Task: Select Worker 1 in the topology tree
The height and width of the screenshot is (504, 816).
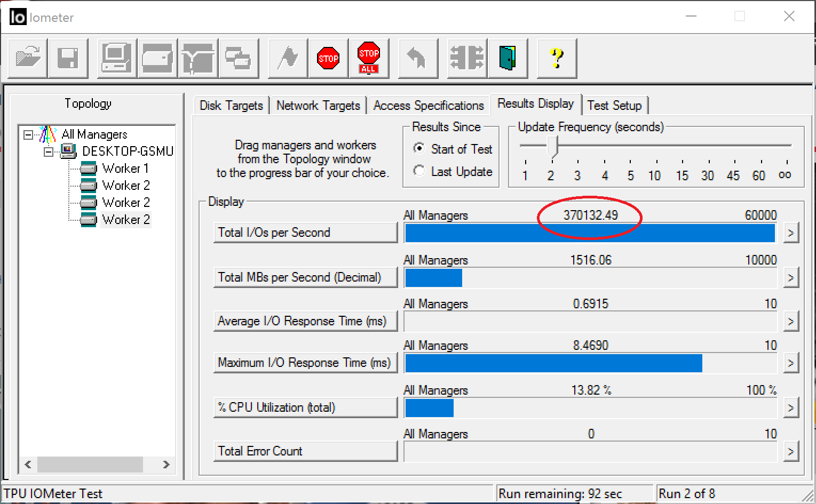Action: 125,169
